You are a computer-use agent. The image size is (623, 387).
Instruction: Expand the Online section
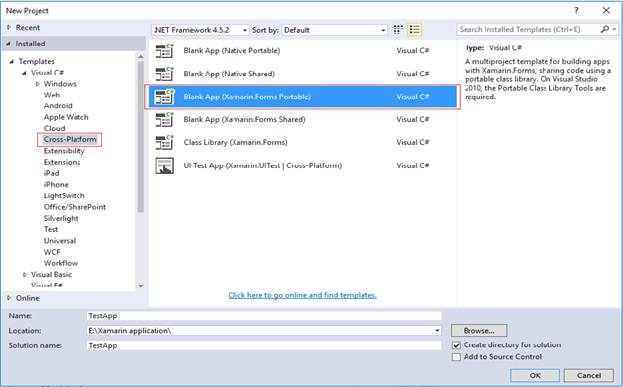[x=9, y=298]
